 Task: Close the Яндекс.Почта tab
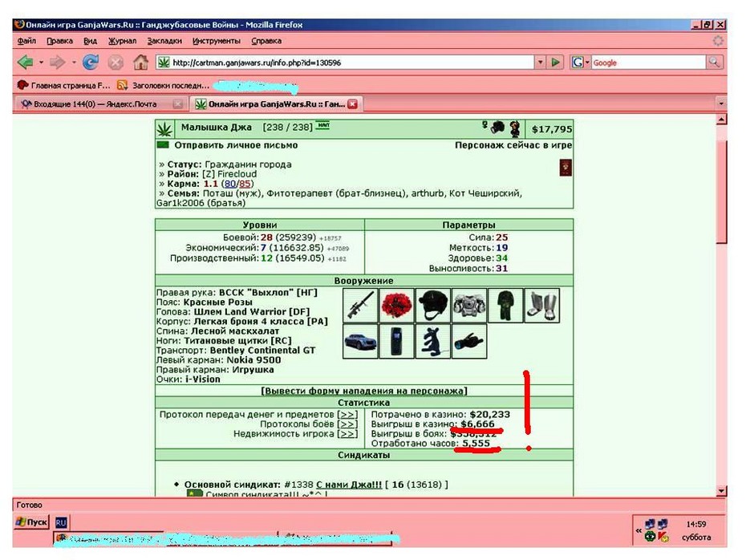point(177,103)
